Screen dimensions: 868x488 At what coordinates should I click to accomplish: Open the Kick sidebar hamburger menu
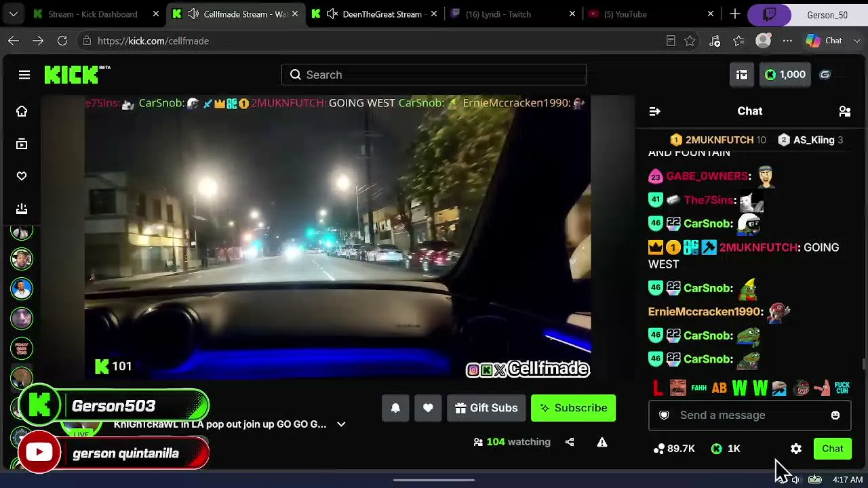pyautogui.click(x=24, y=75)
